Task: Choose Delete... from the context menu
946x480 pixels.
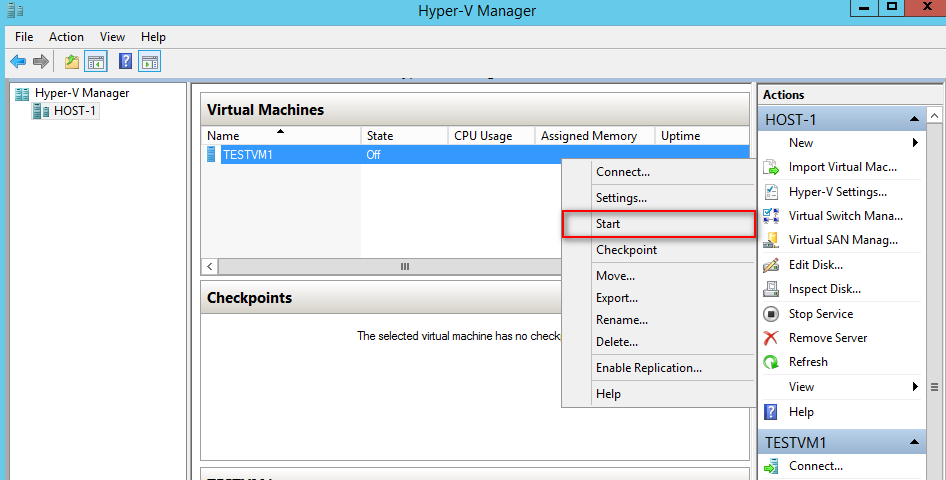Action: pyautogui.click(x=659, y=342)
